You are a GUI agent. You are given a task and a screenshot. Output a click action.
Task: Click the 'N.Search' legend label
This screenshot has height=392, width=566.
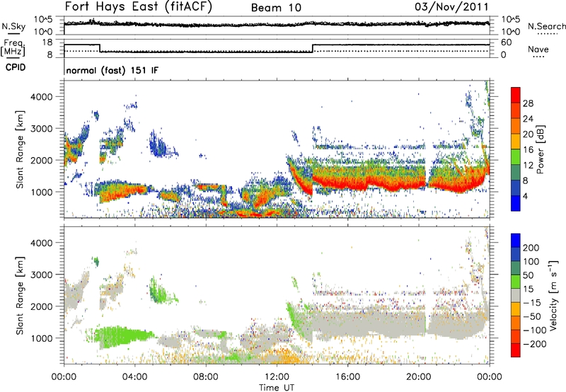(547, 26)
